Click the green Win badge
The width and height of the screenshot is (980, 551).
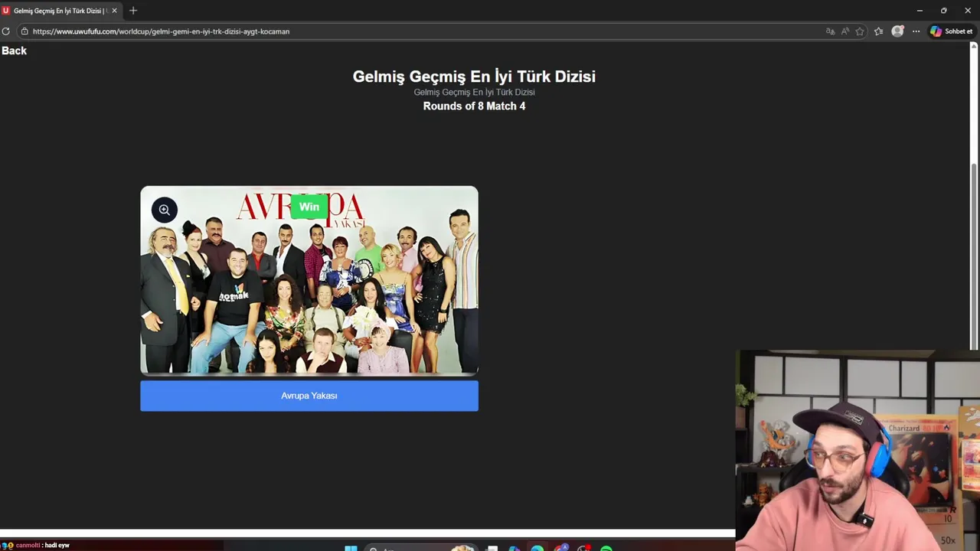309,207
